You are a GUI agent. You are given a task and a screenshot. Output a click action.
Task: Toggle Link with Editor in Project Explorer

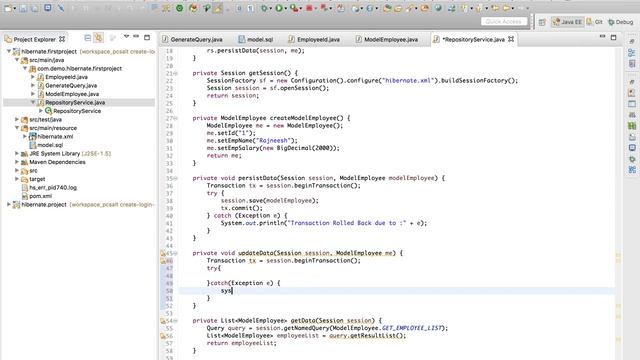click(x=99, y=38)
